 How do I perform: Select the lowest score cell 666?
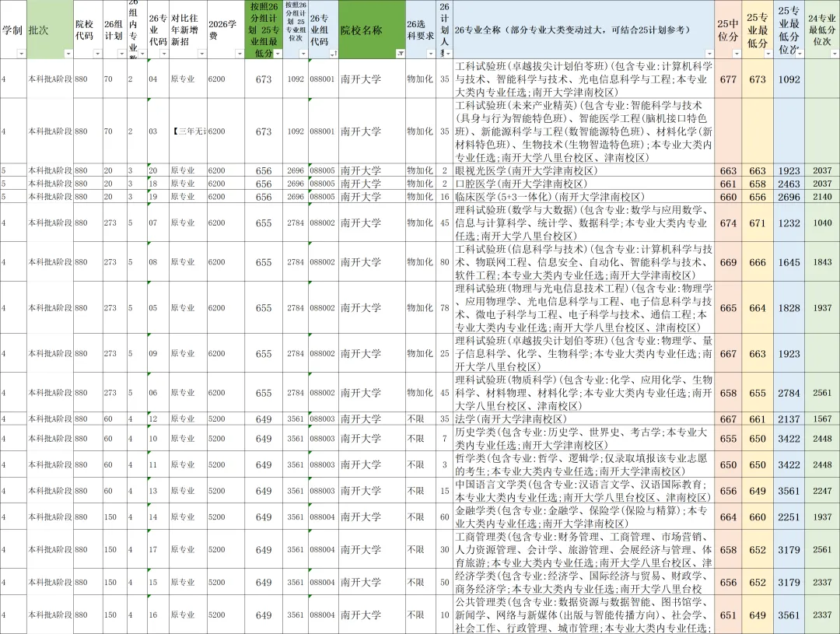click(758, 262)
